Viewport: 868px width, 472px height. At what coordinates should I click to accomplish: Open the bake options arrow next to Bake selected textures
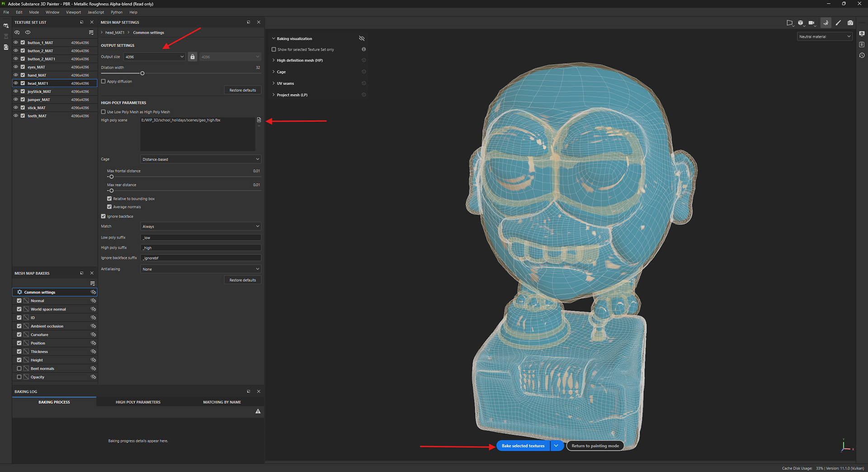(x=557, y=446)
